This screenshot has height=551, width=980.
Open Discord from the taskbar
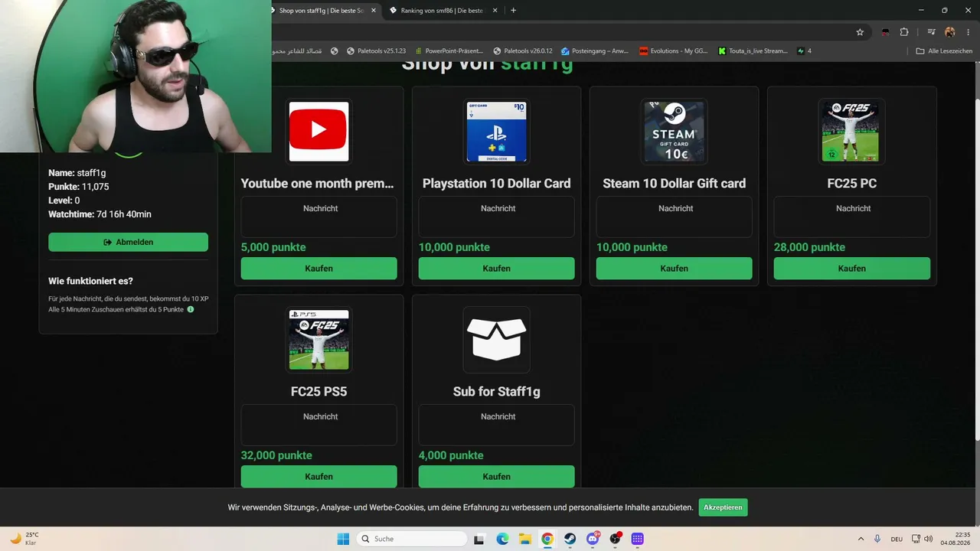pyautogui.click(x=593, y=539)
